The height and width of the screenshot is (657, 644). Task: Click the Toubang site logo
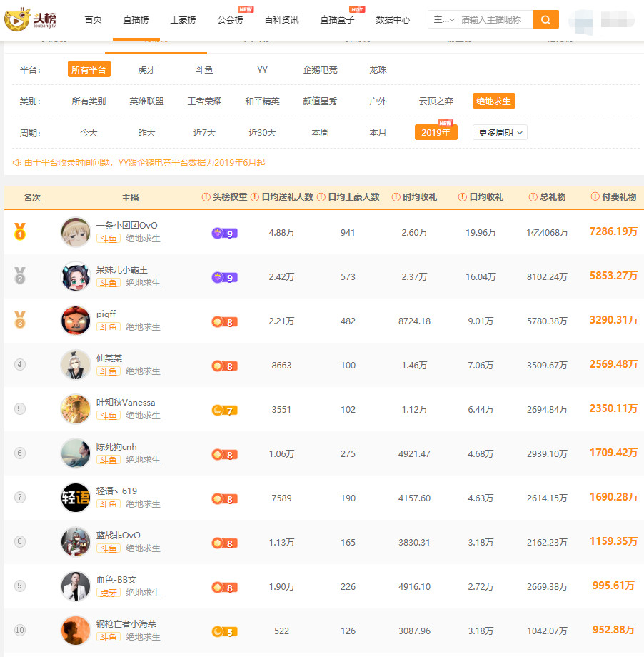(x=30, y=19)
